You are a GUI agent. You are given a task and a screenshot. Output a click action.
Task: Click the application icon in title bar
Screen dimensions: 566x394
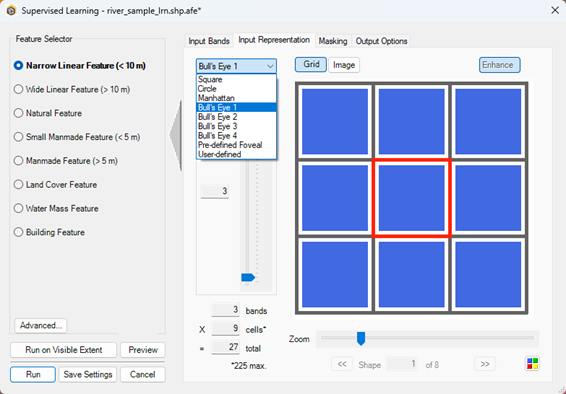pos(11,10)
